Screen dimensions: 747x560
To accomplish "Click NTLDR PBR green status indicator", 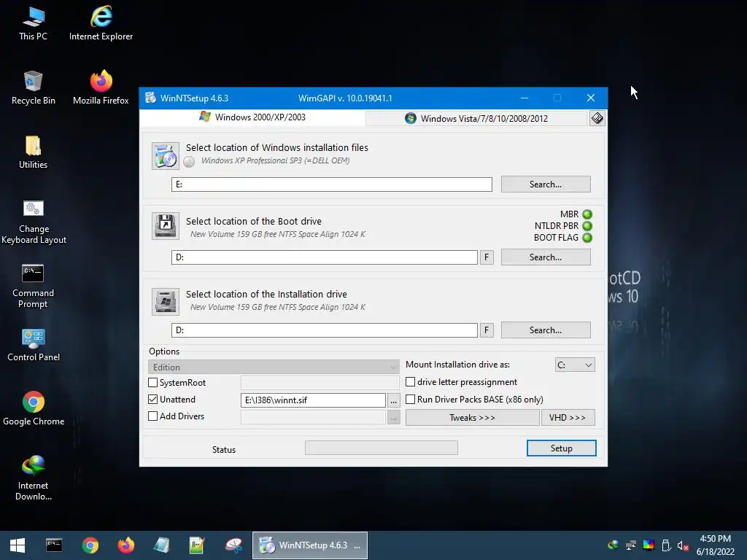I will click(x=587, y=226).
